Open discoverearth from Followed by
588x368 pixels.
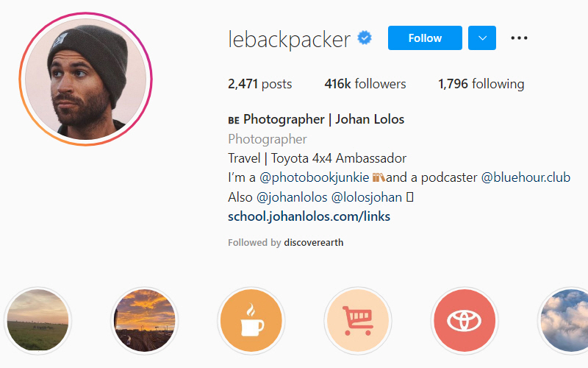coord(314,243)
